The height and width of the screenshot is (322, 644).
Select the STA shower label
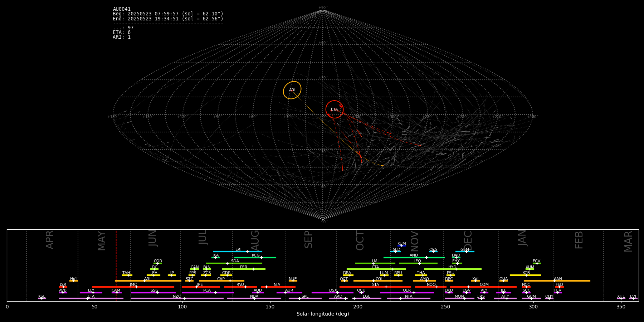pos(375,285)
